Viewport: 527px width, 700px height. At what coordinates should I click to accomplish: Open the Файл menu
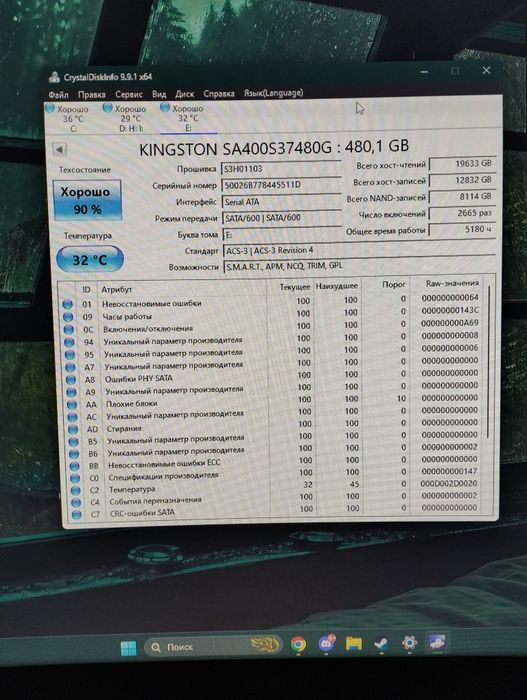(x=58, y=95)
